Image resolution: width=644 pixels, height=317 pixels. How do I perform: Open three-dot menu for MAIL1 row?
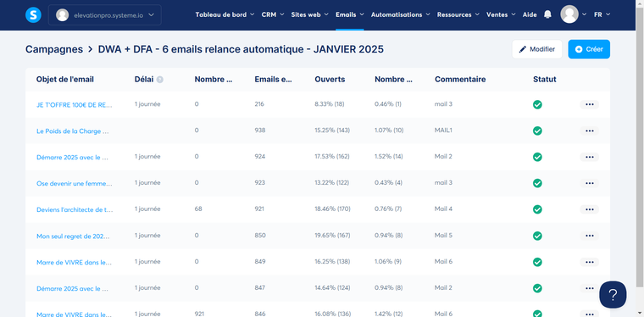(590, 131)
